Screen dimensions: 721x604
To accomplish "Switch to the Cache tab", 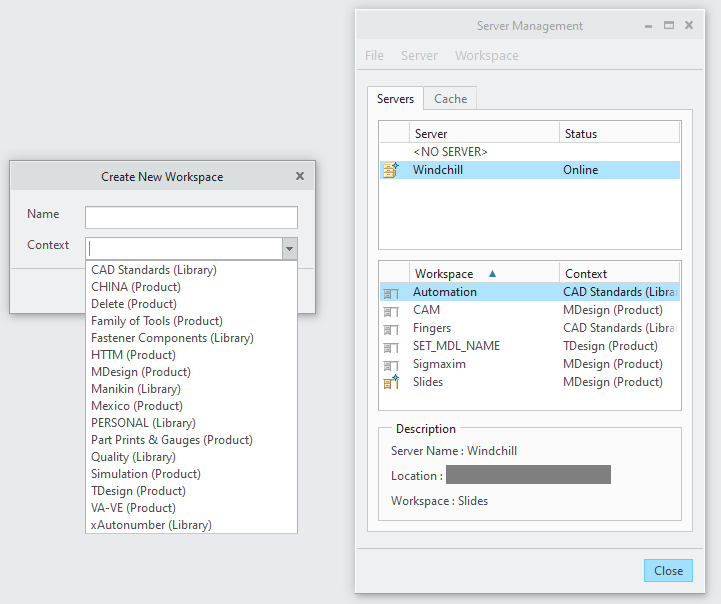I will click(450, 99).
